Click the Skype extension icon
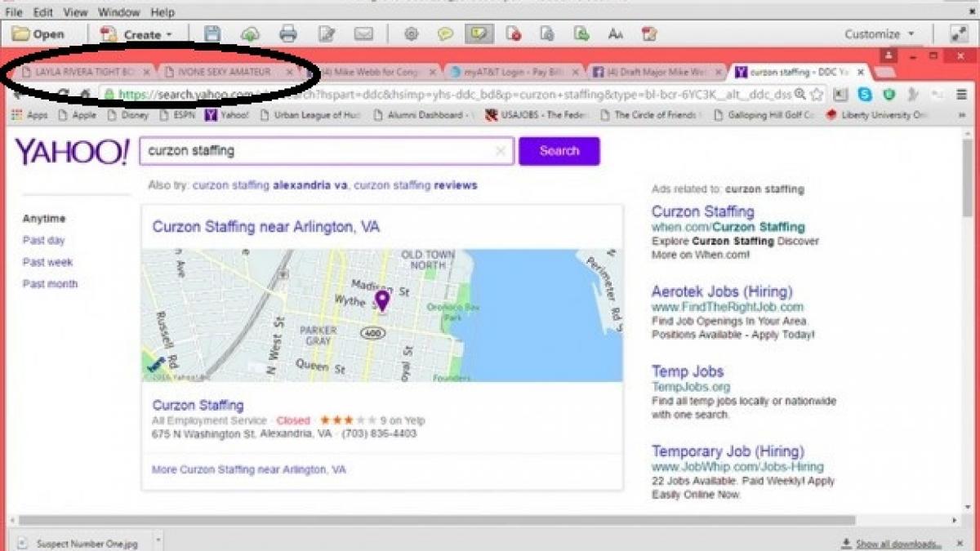 tap(865, 95)
